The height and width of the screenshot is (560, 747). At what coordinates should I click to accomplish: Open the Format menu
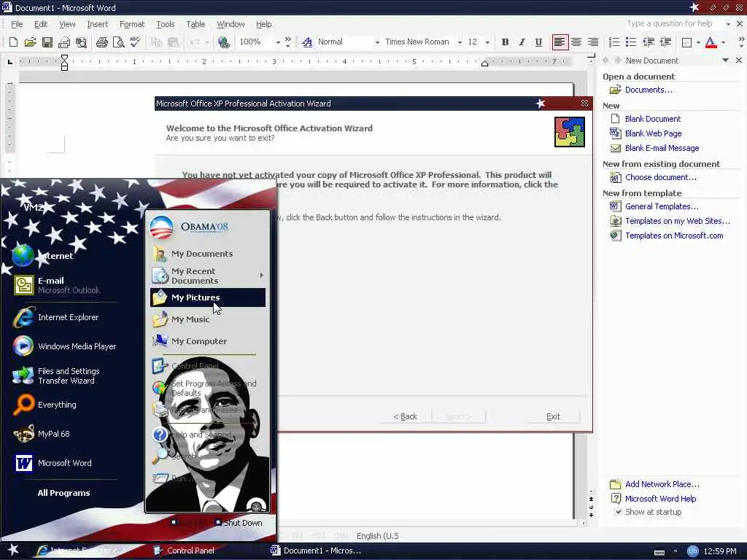point(132,24)
